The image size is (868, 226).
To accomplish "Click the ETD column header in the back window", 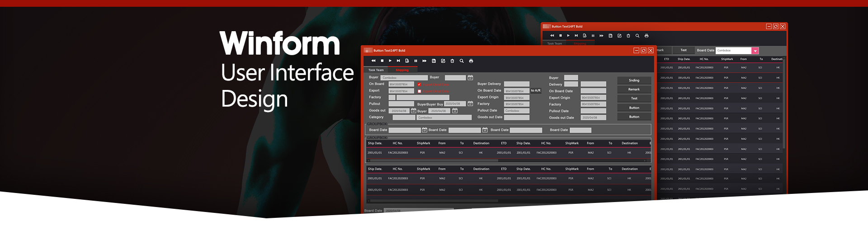I will 666,59.
